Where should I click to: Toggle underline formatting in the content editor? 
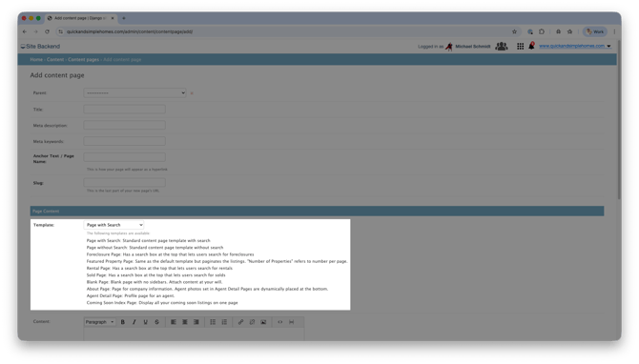coord(146,322)
